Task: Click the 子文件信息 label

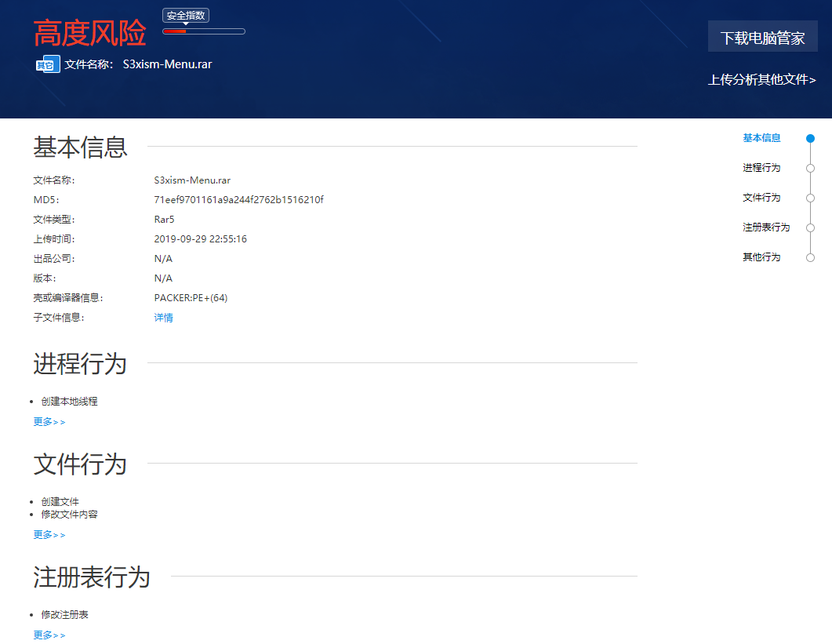Action: 58,318
